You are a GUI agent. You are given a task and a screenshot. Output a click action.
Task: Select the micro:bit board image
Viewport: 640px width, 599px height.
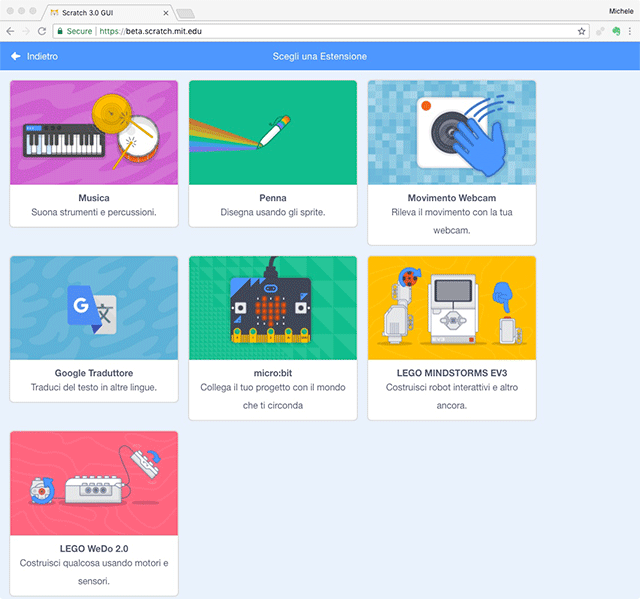[272, 308]
